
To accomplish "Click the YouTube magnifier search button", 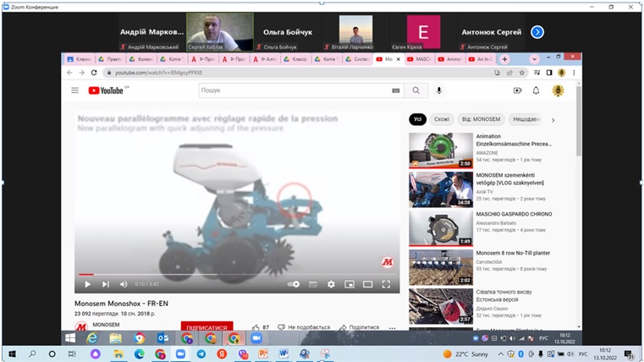I will pos(416,90).
